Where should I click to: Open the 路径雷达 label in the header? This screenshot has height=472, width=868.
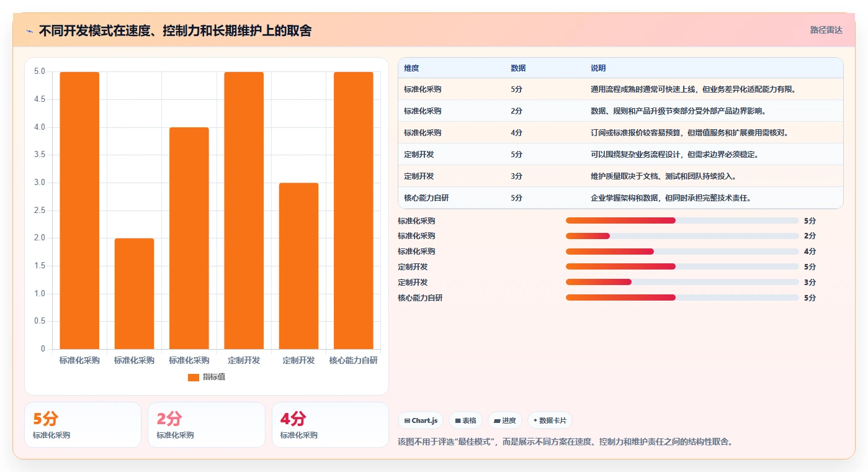point(826,30)
